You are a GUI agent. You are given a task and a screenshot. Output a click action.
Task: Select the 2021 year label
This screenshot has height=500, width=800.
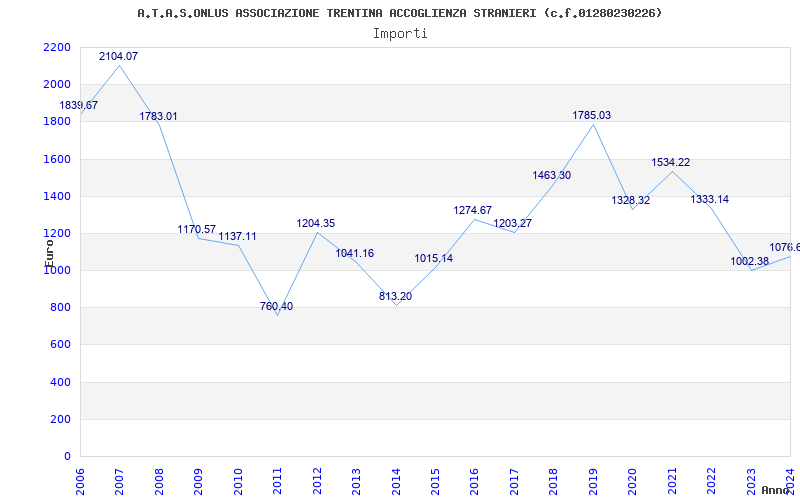pyautogui.click(x=672, y=481)
